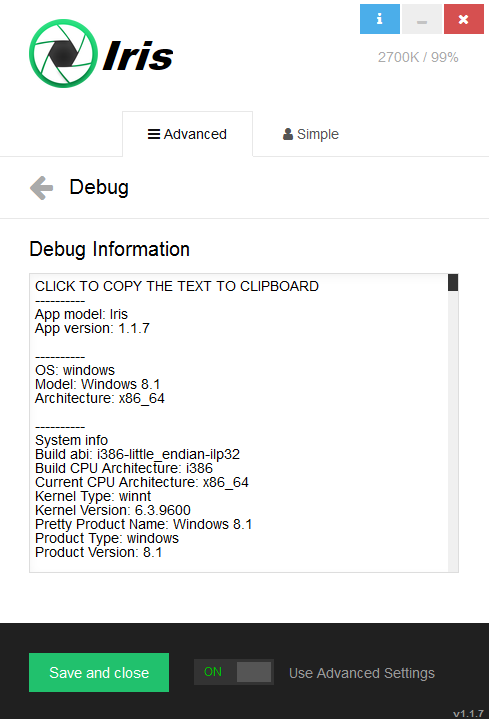Click the Use Advanced Settings label

pos(362,673)
